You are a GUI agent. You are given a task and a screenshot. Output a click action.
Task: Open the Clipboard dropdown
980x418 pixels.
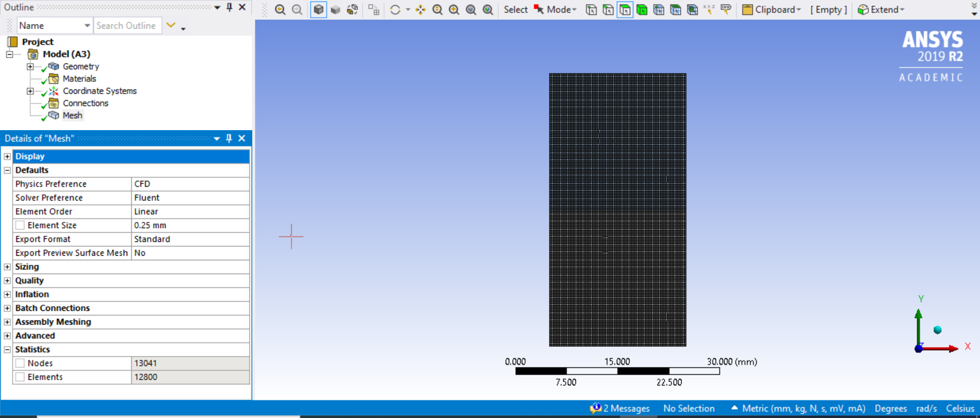click(x=771, y=10)
